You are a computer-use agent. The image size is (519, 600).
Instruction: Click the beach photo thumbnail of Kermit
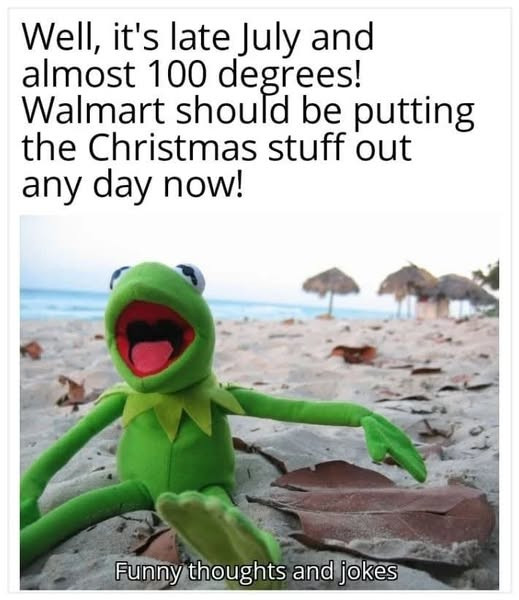[260, 402]
